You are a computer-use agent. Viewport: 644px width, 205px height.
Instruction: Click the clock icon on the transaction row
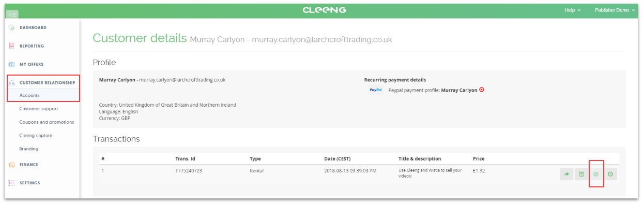[610, 174]
